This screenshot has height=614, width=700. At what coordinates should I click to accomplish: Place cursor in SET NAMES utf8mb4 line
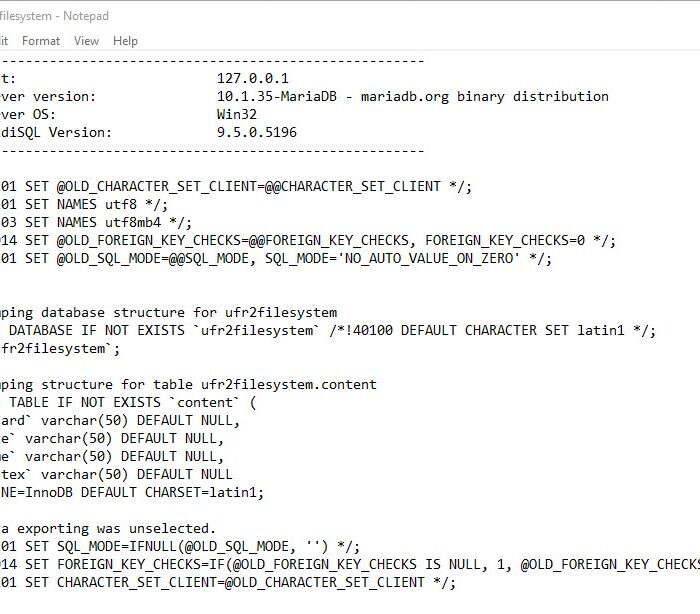96,222
